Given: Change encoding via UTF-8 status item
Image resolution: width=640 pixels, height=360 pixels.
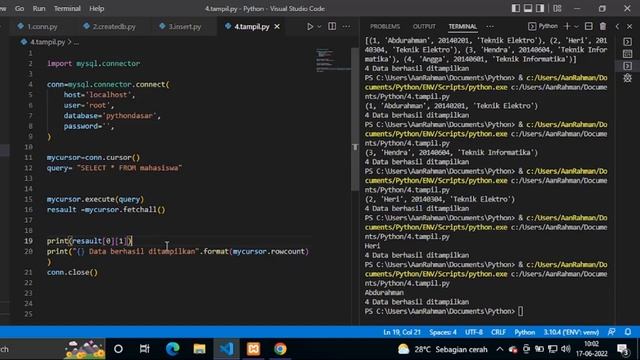Looking at the screenshot, I should click(x=474, y=332).
